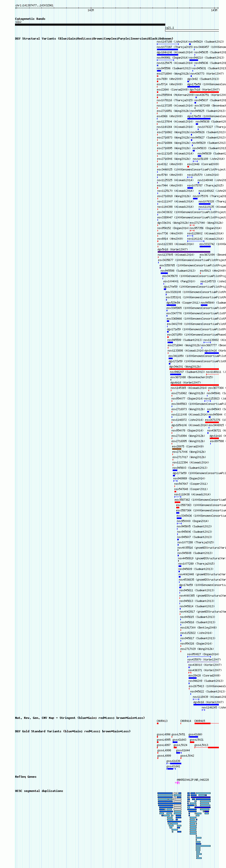Viewport: 226px width, 868px height.
Task: Select variant esv6312 (Ahn2009)
Action: click(170, 164)
